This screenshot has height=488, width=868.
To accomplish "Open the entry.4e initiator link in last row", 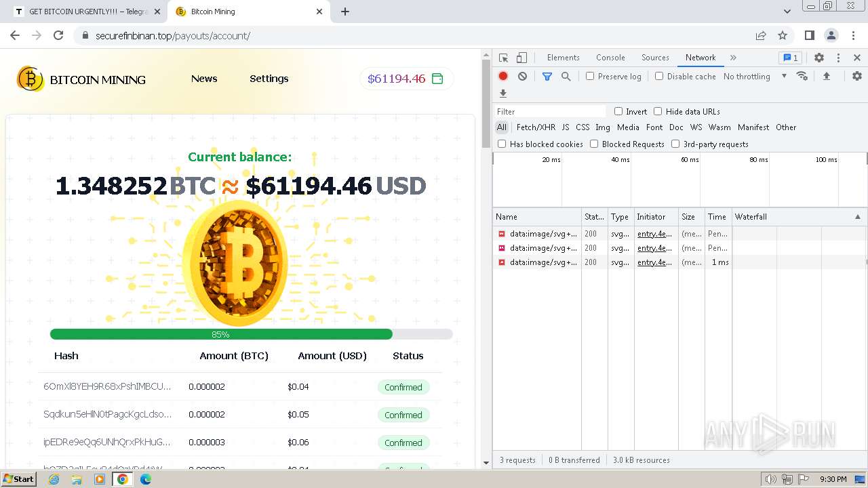I will click(655, 262).
